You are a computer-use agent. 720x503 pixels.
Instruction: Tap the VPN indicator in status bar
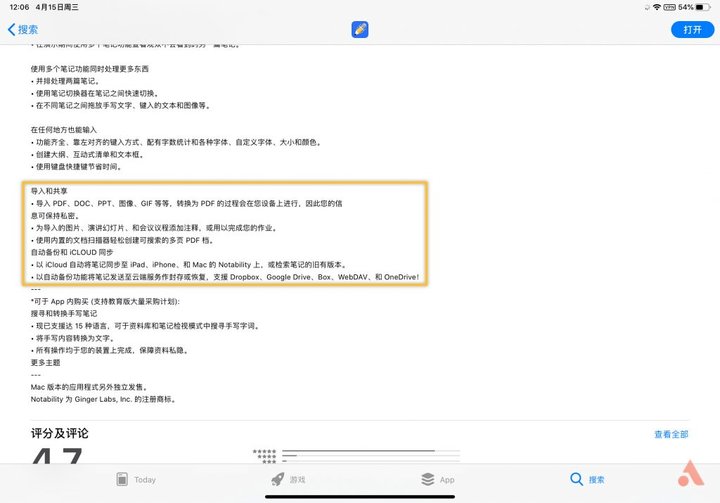pos(669,7)
